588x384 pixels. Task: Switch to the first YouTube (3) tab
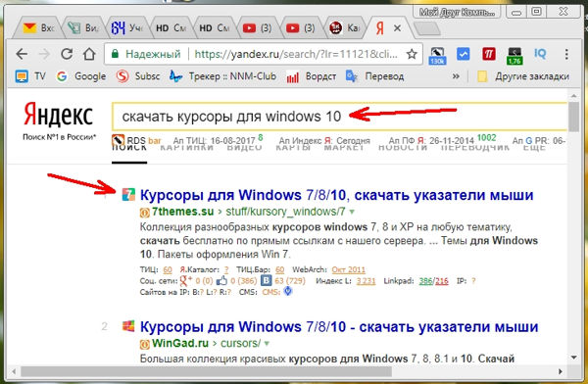pos(257,28)
